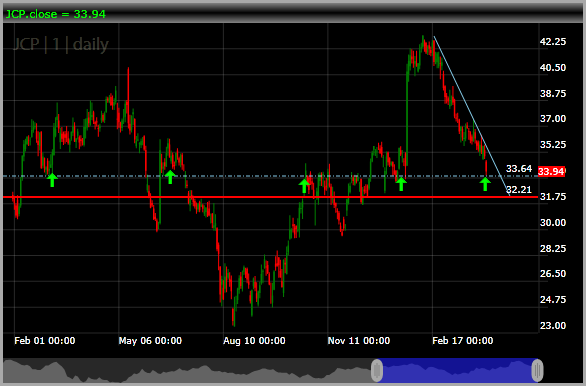Click the 40.50 price axis label
The image size is (586, 386).
click(553, 68)
